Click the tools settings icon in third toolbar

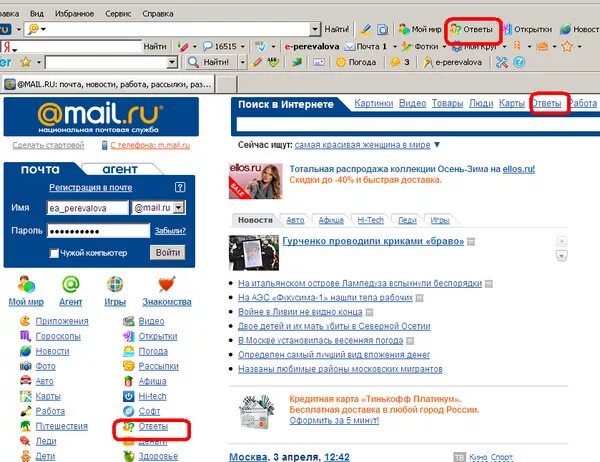[x=501, y=62]
